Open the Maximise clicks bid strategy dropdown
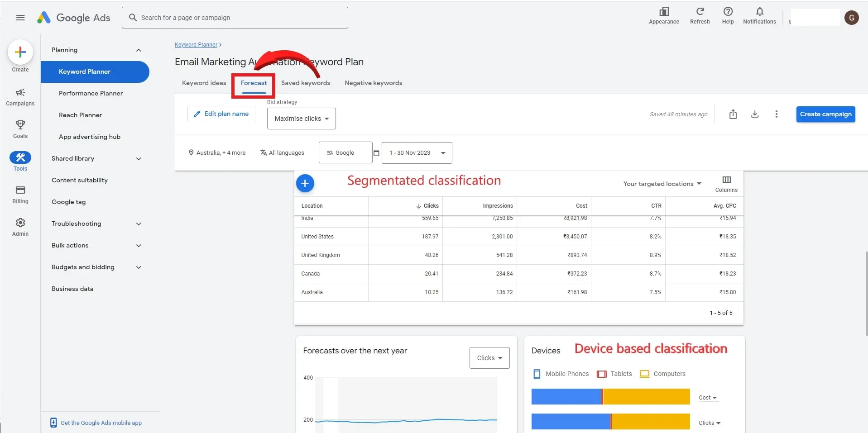This screenshot has width=868, height=433. 301,119
